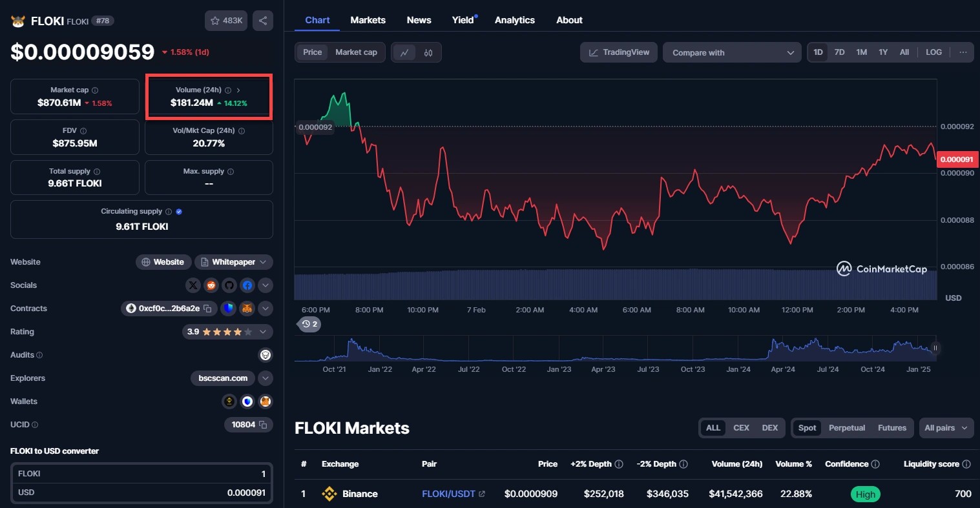Copy the UCID 10804 value
Viewport: 980px width, 508px height.
(x=263, y=425)
